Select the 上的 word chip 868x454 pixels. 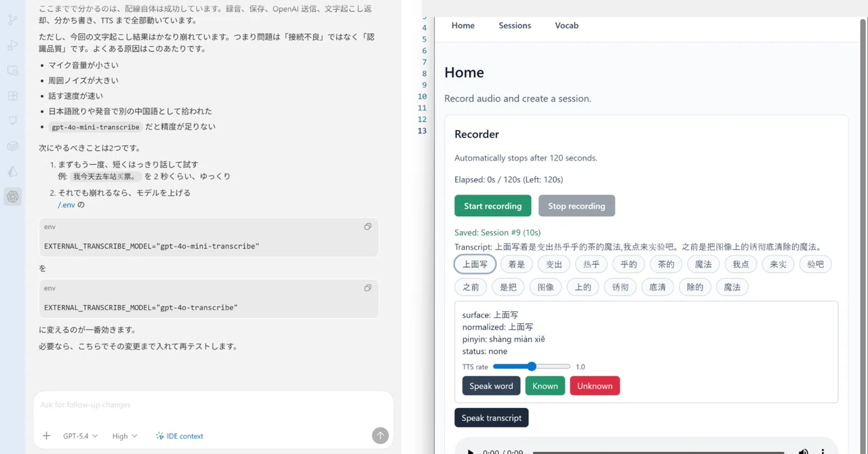[x=583, y=287]
